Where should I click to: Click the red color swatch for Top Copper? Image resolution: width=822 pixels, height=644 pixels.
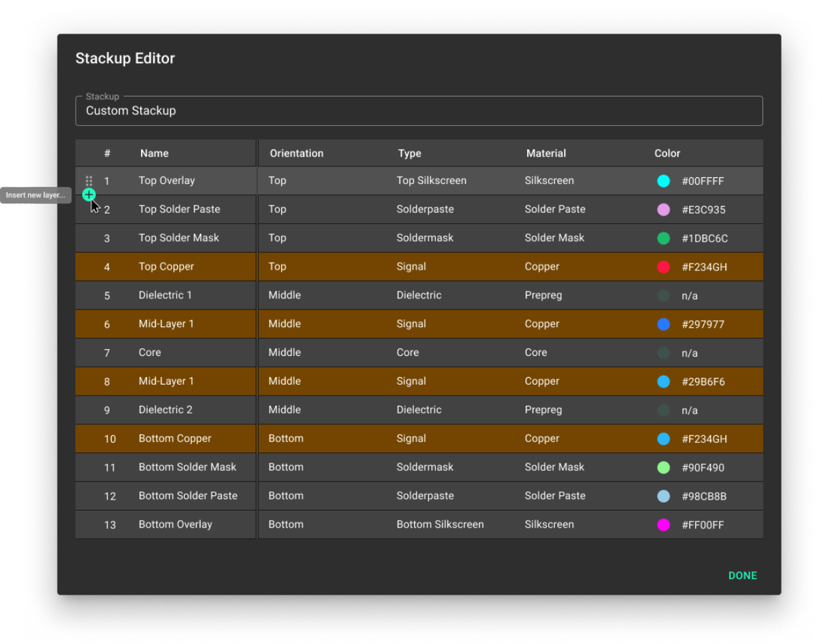pos(663,267)
